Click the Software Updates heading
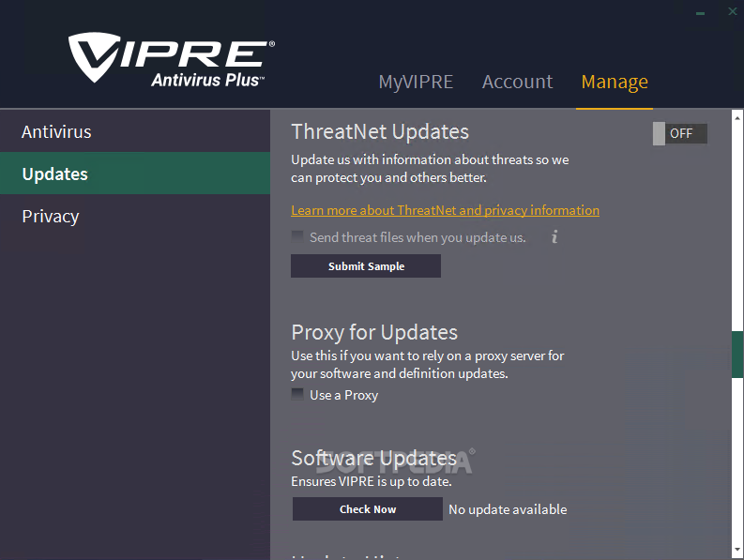The width and height of the screenshot is (744, 560). point(374,458)
